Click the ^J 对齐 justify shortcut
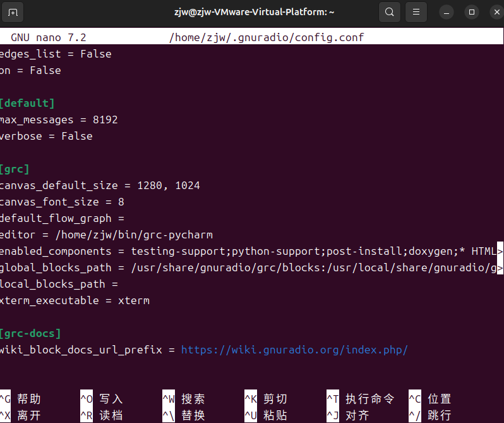This screenshot has width=504, height=423. [x=348, y=415]
